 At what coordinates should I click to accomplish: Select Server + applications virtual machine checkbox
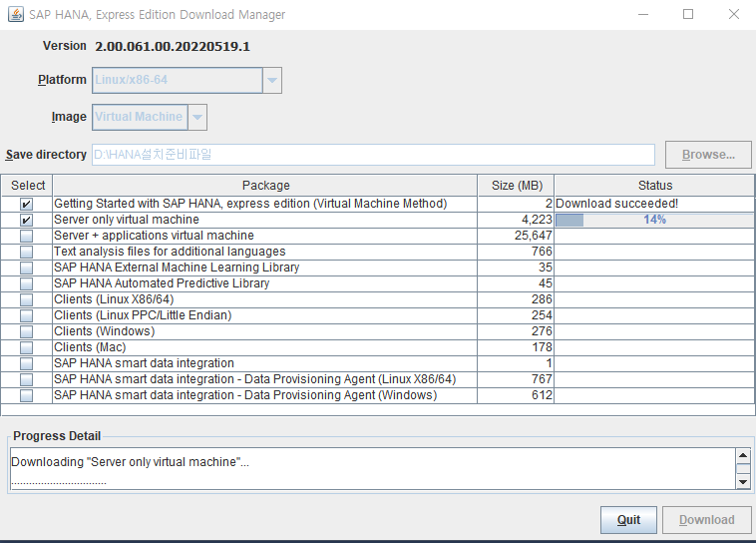tap(27, 236)
